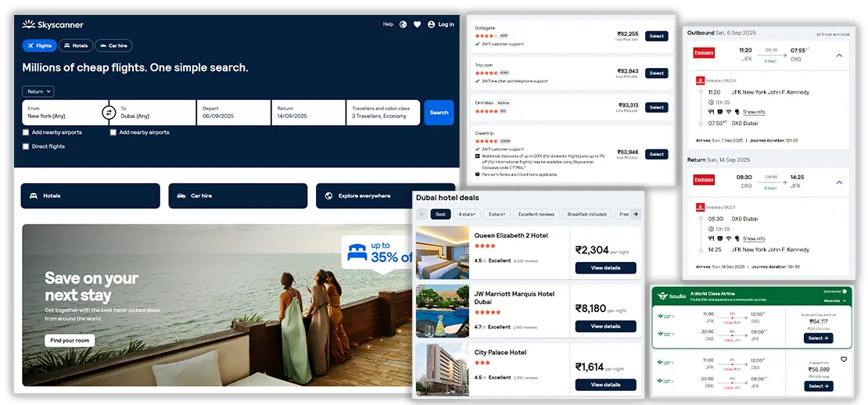
Task: Select the Flights tab
Action: [x=39, y=46]
